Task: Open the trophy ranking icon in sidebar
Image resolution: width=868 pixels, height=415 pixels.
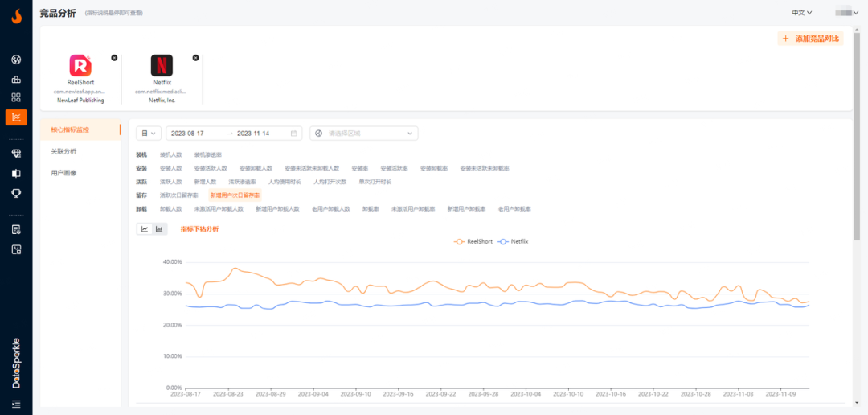Action: tap(16, 193)
